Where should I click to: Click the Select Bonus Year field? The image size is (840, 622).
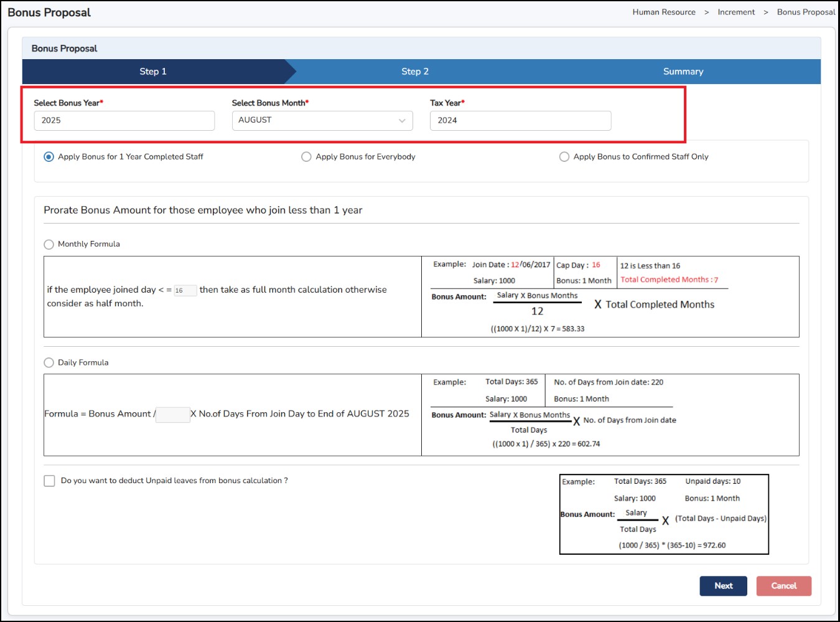124,121
